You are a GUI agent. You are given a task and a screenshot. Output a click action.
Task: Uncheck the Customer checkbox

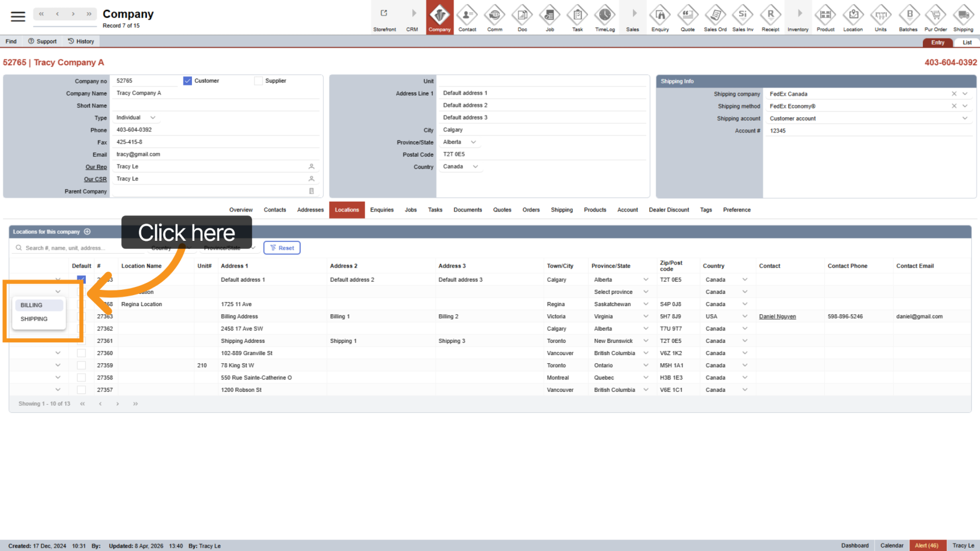click(x=187, y=81)
